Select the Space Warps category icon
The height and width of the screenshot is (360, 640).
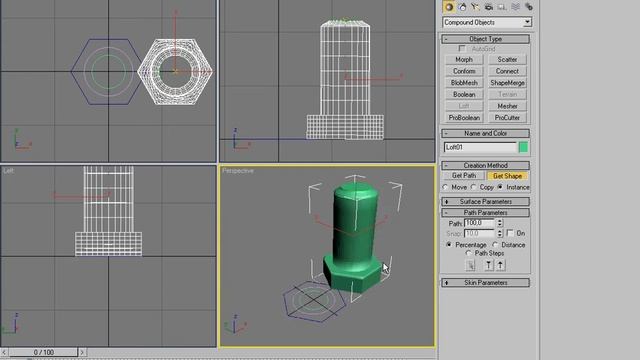[515, 7]
